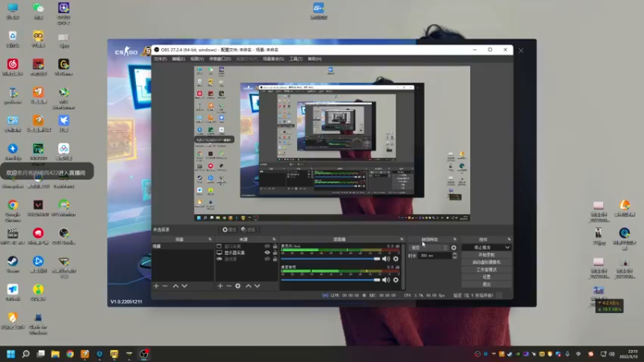This screenshot has height=362, width=644.
Task: Open the Valorant desktop shortcut
Action: 38,208
